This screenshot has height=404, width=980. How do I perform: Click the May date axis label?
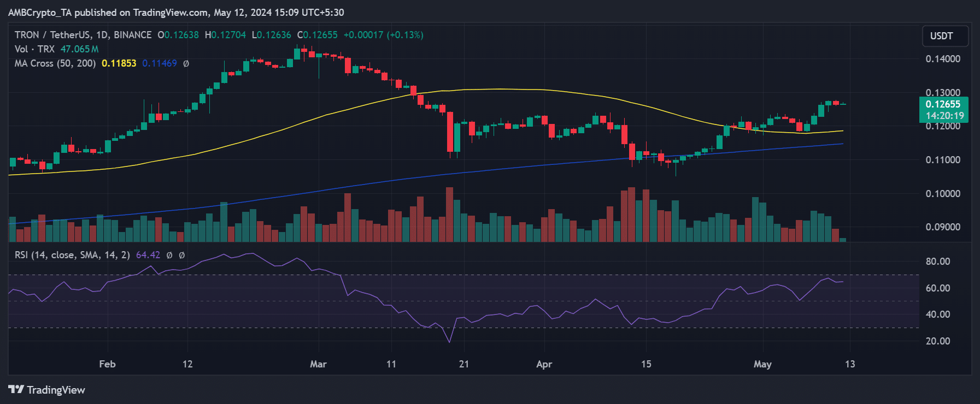point(762,364)
